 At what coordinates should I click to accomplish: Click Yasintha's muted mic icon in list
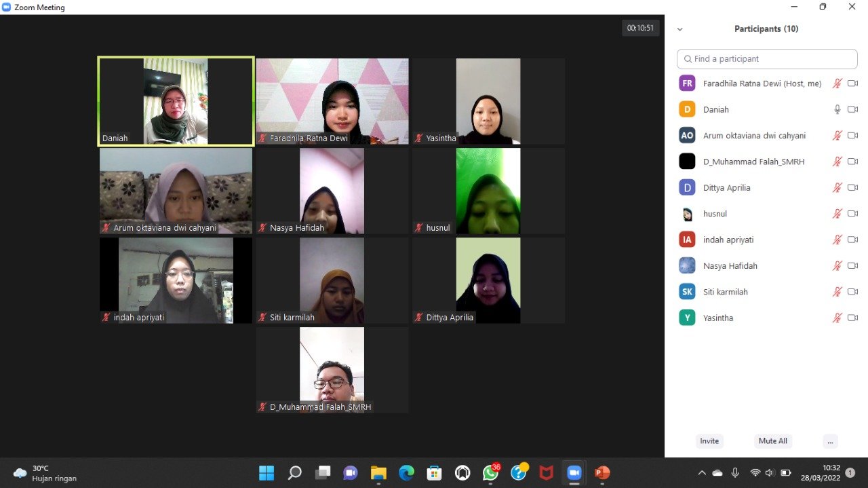coord(837,318)
